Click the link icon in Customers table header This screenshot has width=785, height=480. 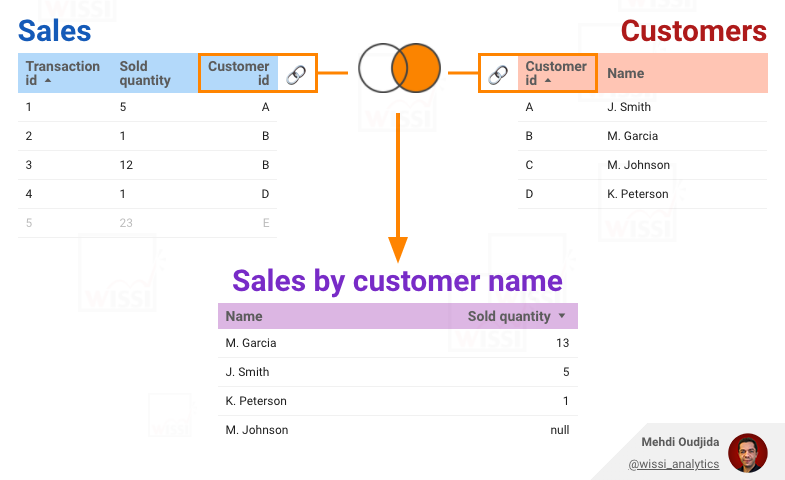(498, 75)
